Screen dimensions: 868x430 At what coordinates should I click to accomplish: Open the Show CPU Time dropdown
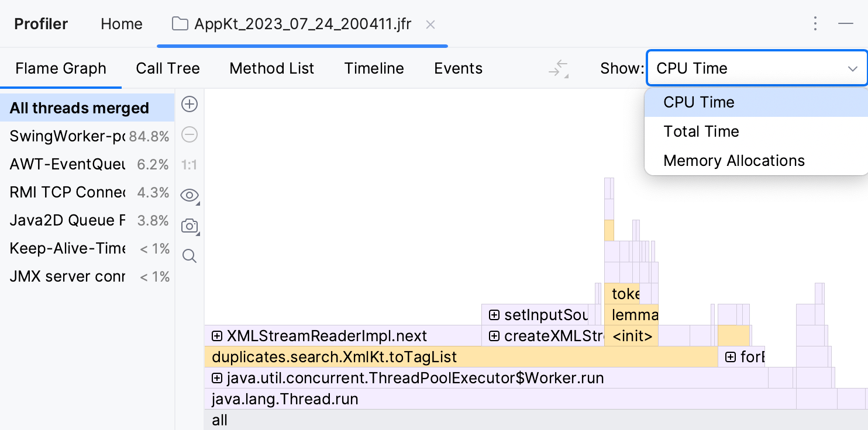tap(756, 68)
